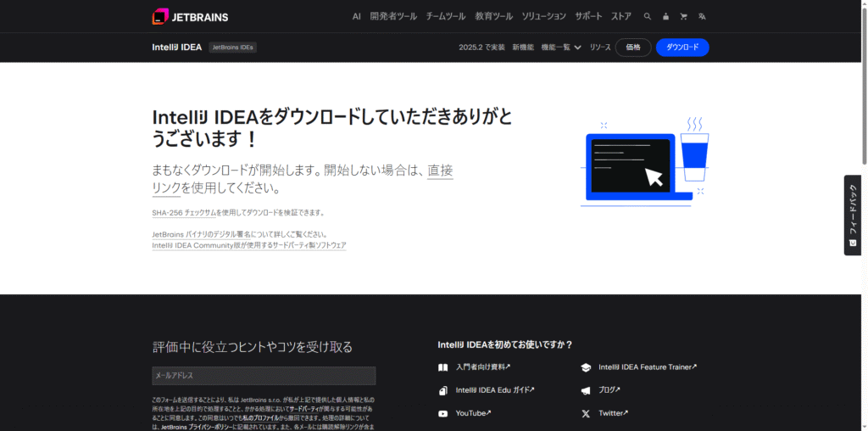Expand the 機能一覧 dropdown
Image resolution: width=868 pixels, height=431 pixels.
[x=561, y=48]
